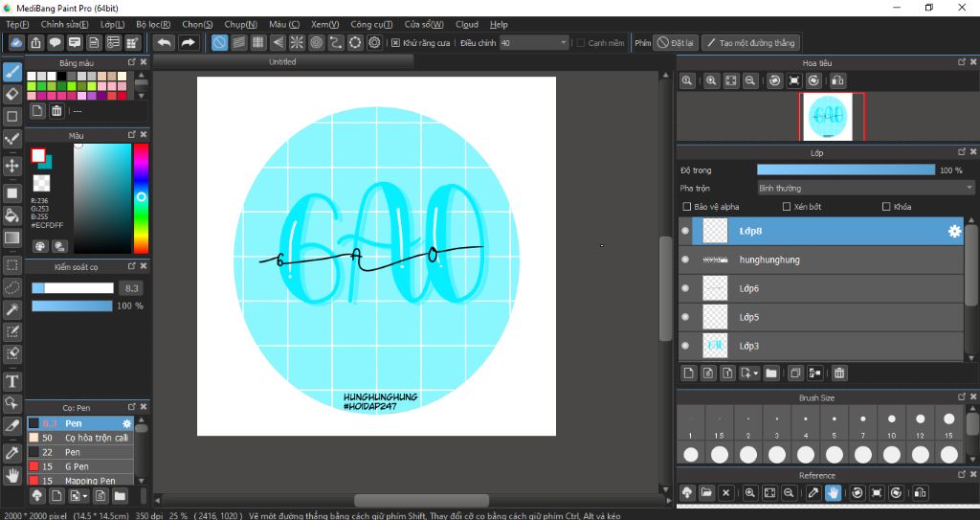This screenshot has width=980, height=520.
Task: Click the brush size slider showing 8.3
Action: point(73,288)
